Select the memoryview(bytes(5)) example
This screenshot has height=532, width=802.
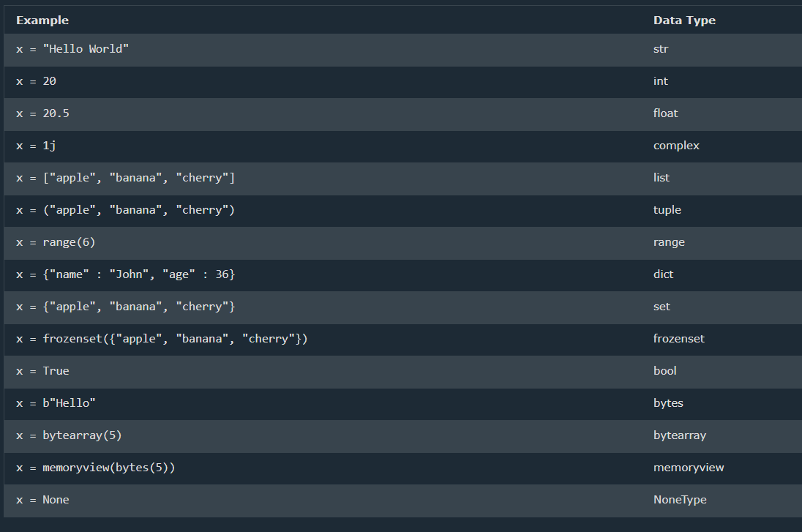pyautogui.click(x=95, y=468)
